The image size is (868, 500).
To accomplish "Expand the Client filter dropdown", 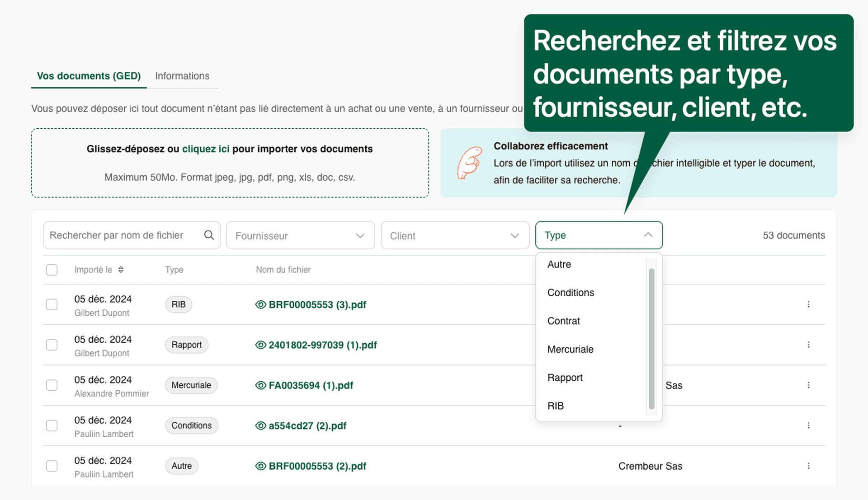I will (454, 235).
